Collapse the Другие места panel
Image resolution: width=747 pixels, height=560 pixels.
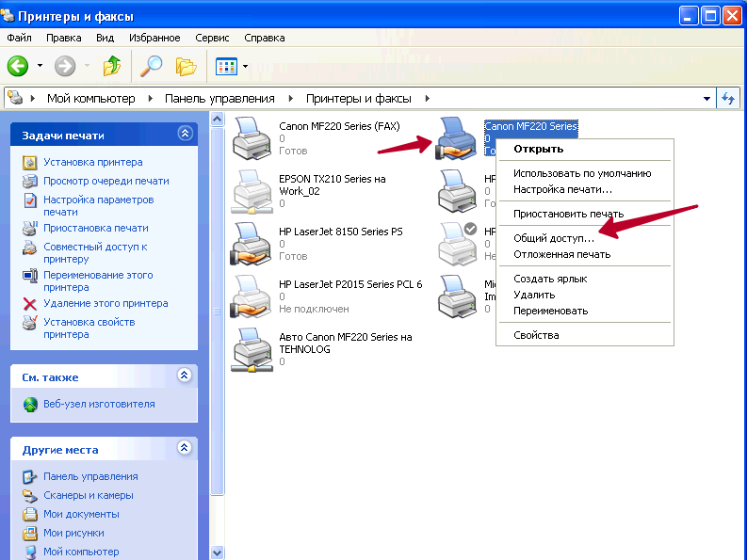pyautogui.click(x=185, y=449)
